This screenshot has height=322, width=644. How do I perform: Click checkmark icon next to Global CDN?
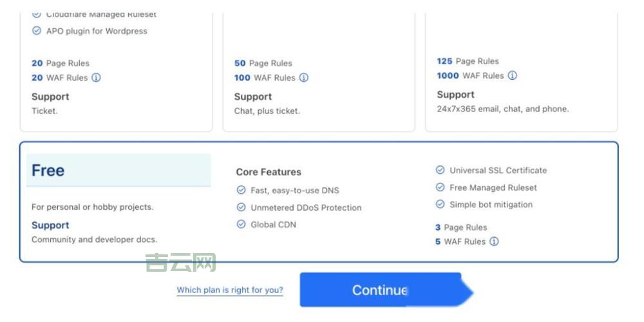click(x=241, y=225)
